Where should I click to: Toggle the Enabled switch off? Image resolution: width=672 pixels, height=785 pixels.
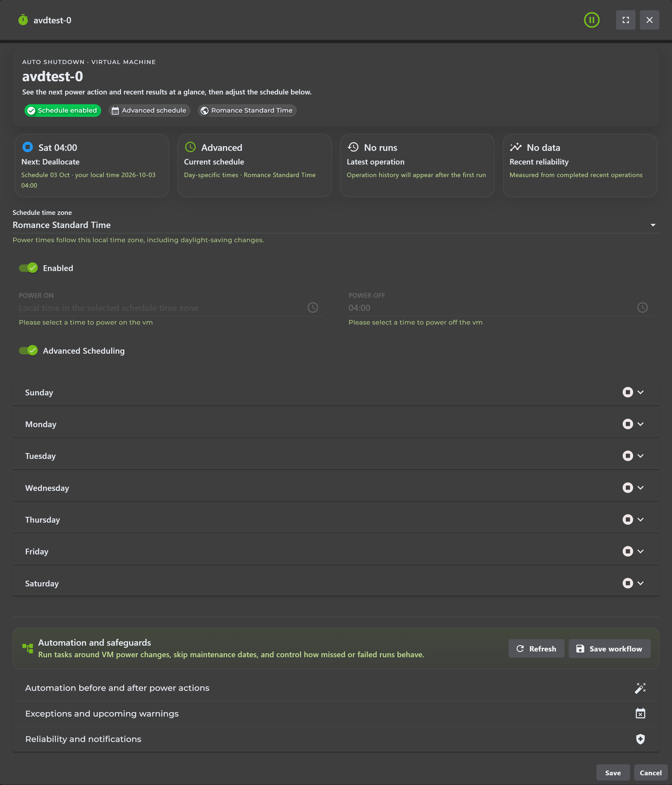click(x=28, y=268)
